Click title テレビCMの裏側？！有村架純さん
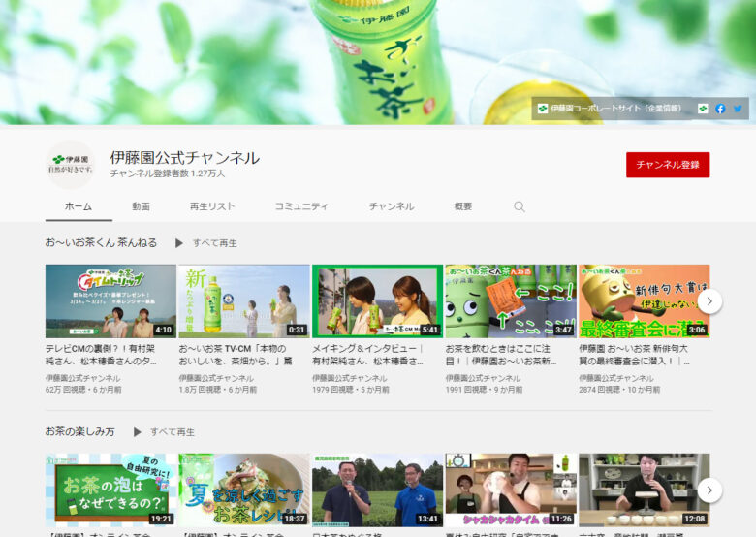This screenshot has height=537, width=756. tap(101, 355)
